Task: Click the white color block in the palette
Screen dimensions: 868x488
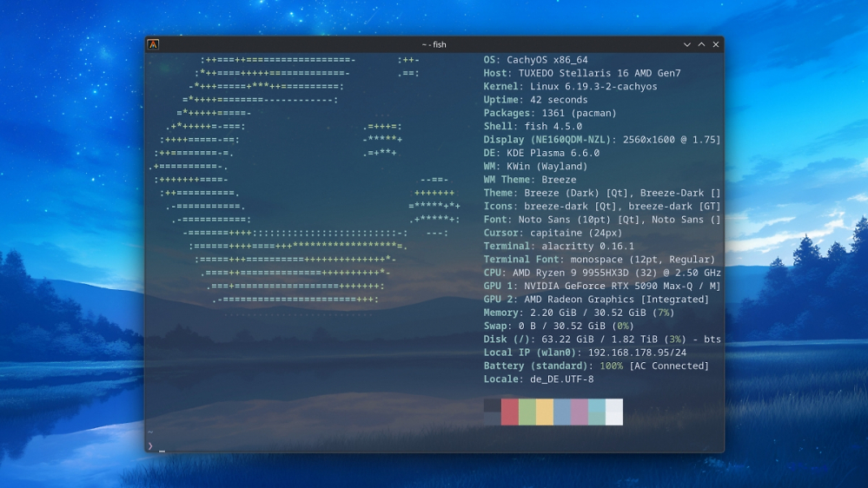Action: 614,412
